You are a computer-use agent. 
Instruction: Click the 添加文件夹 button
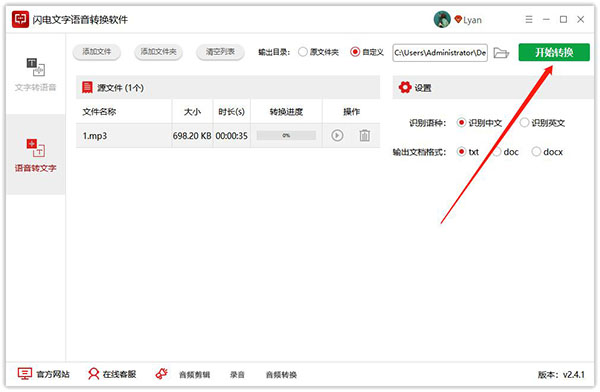[158, 52]
